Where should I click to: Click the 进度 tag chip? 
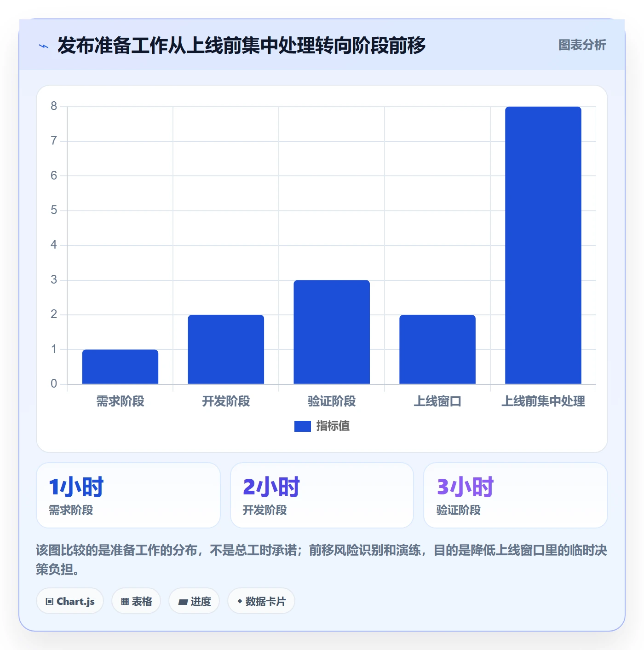coord(194,601)
